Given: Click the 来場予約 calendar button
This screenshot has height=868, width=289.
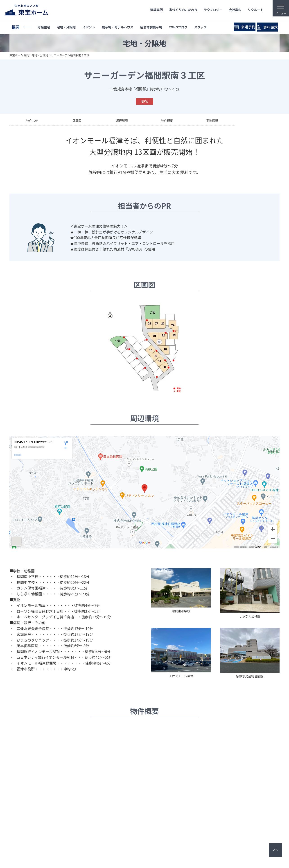Looking at the screenshot, I should [245, 27].
